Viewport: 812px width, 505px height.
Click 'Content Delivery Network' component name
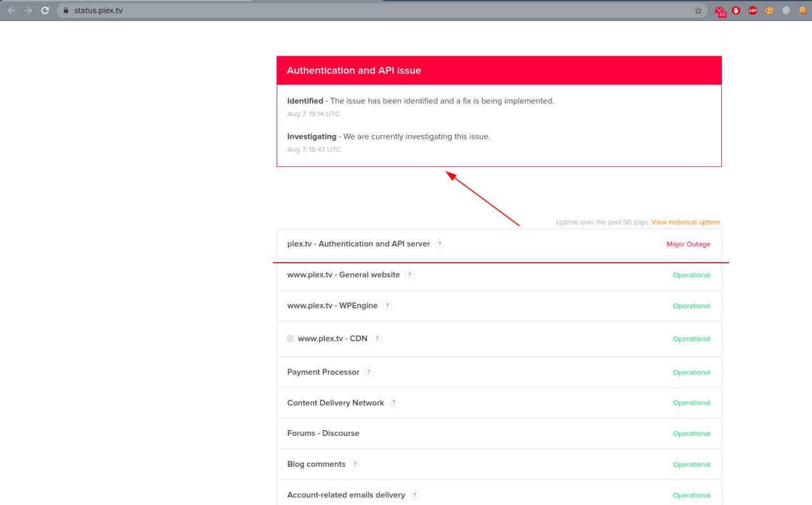pos(336,403)
